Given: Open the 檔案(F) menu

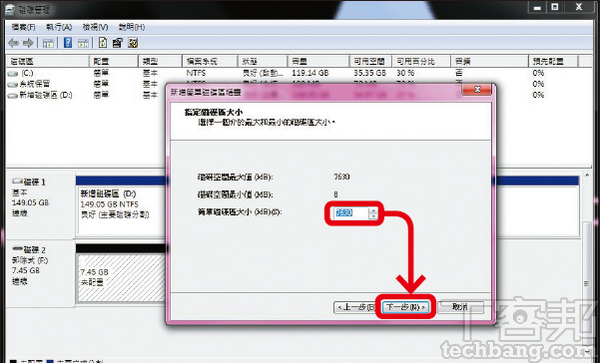Looking at the screenshot, I should click(24, 27).
